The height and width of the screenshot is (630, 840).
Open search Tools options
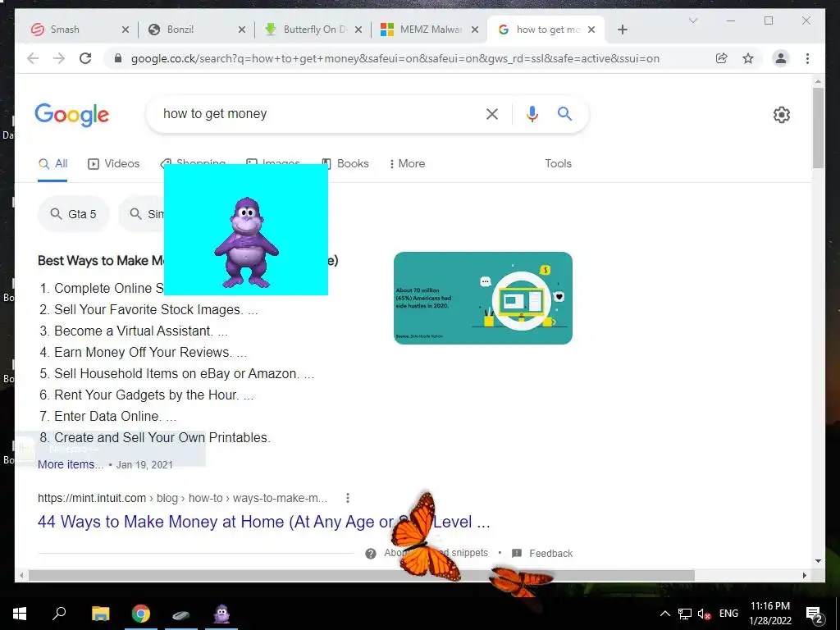(558, 164)
